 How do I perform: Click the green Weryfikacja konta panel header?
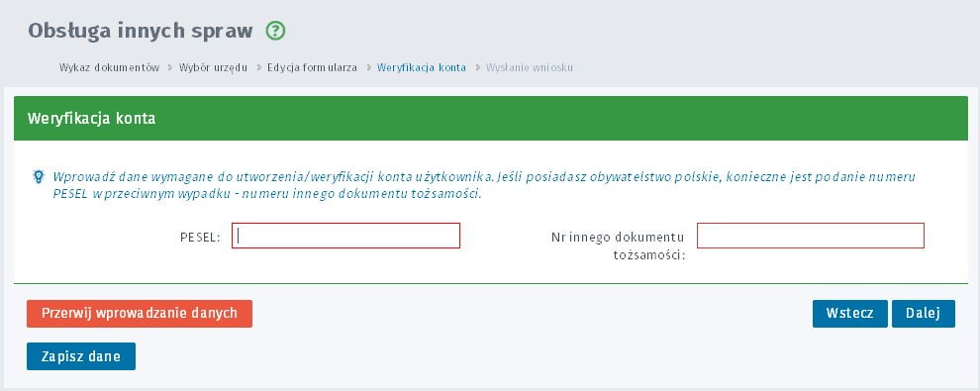(491, 118)
